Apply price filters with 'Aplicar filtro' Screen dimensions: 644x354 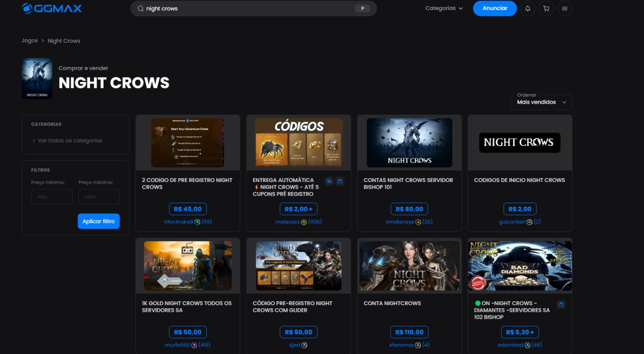pyautogui.click(x=99, y=221)
